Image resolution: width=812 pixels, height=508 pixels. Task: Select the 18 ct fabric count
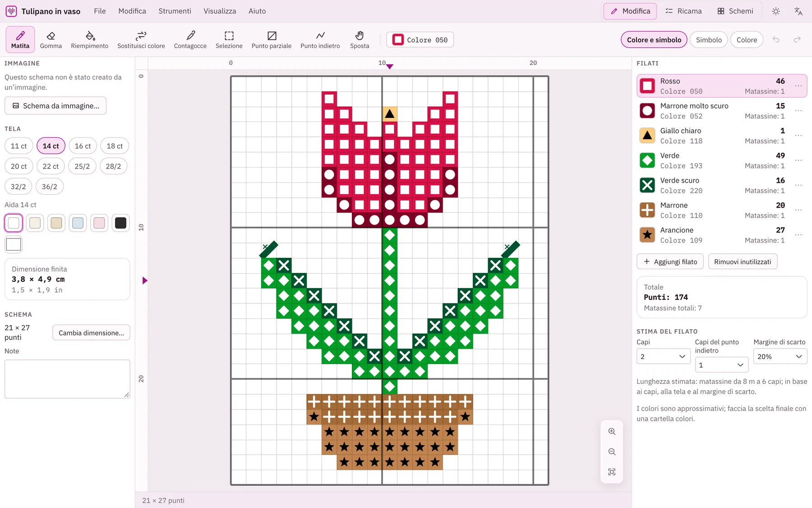(x=115, y=146)
